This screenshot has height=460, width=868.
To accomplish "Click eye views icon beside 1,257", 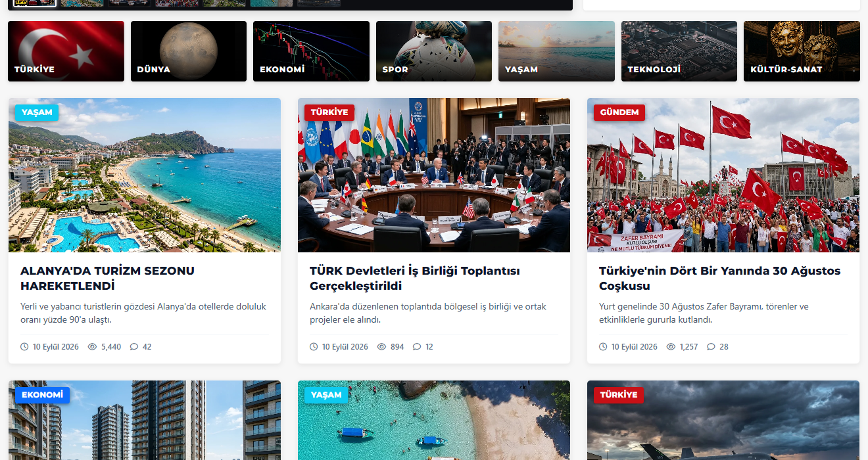I will [671, 346].
